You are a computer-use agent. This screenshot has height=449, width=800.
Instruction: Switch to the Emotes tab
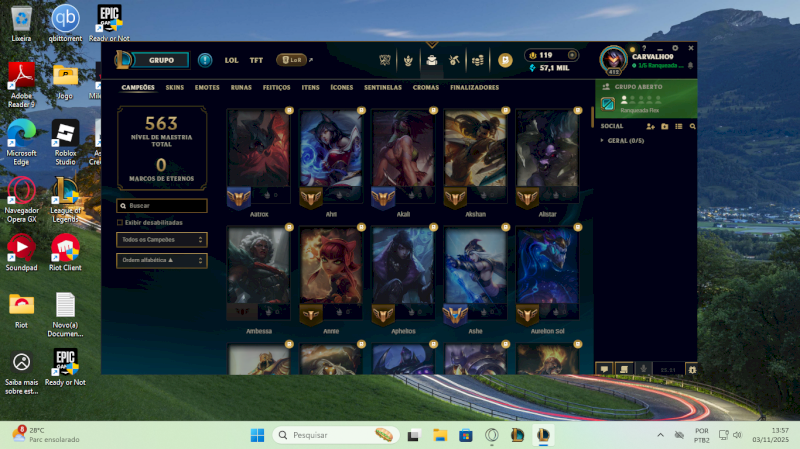click(207, 87)
